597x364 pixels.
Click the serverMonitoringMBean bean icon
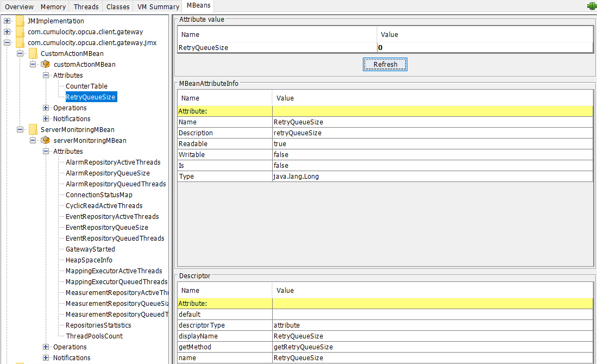[45, 140]
